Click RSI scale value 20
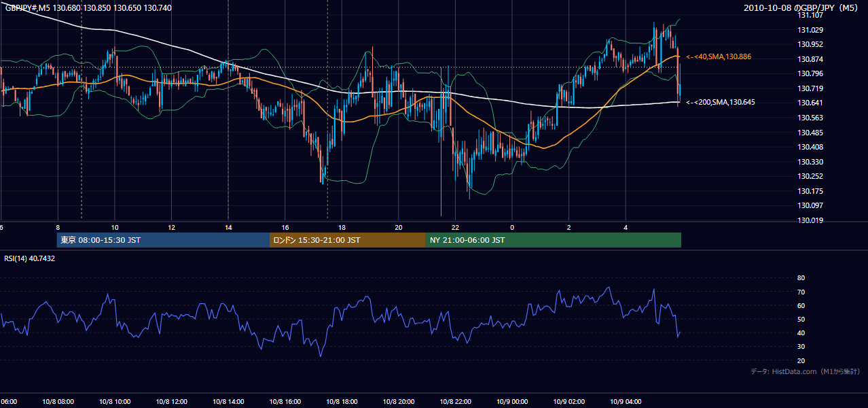The image size is (868, 408). pyautogui.click(x=801, y=361)
